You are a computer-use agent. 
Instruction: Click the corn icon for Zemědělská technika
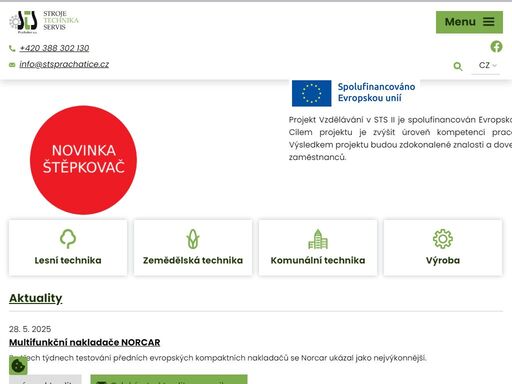[x=193, y=239]
